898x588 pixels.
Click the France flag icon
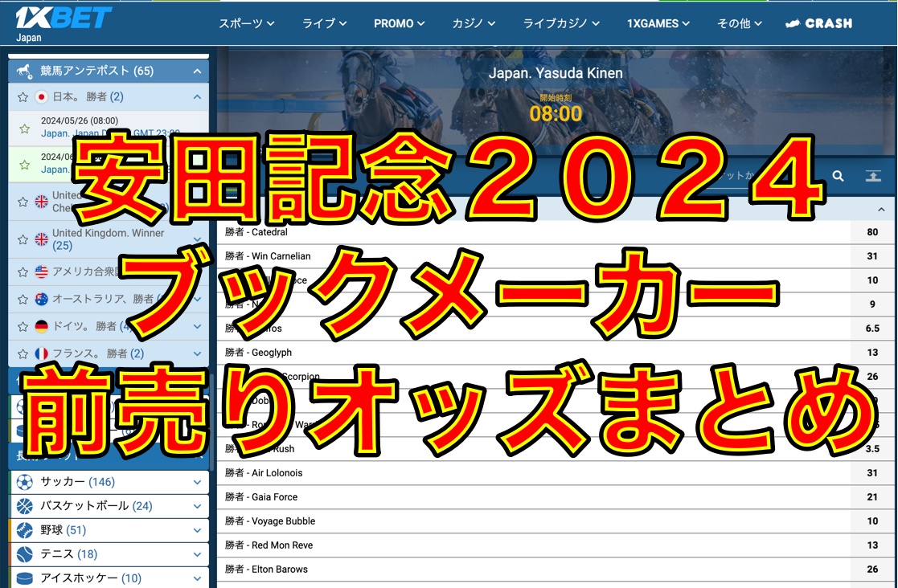click(41, 353)
